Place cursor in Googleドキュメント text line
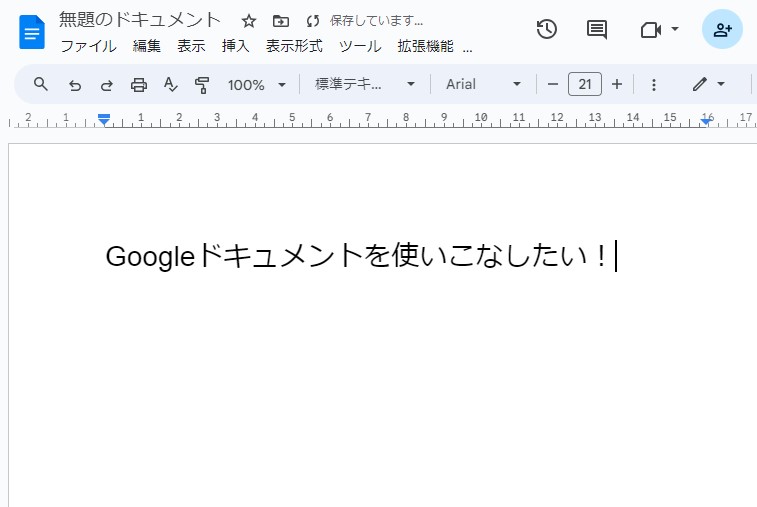This screenshot has height=507, width=757. click(357, 256)
